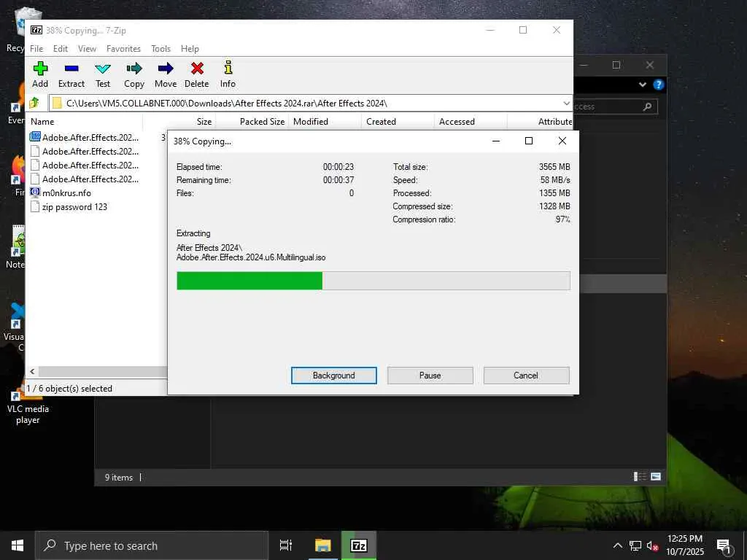Sort by Packed Size column header
The height and width of the screenshot is (560, 747).
point(252,122)
